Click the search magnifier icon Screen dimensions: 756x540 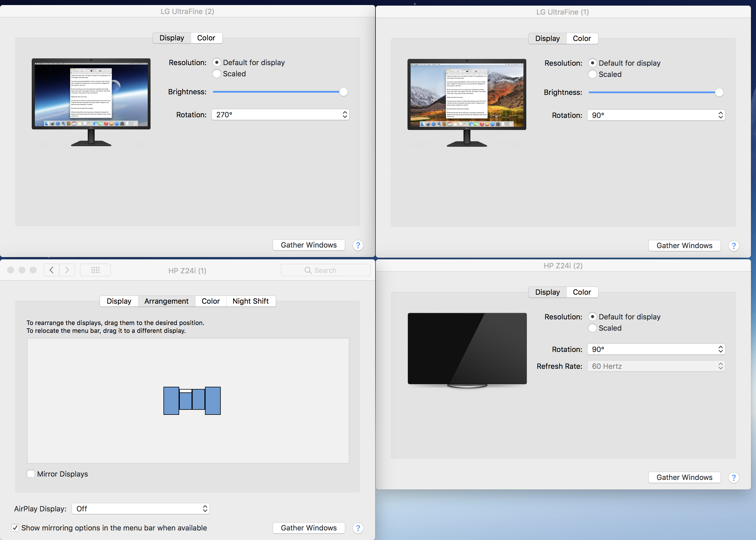coord(308,270)
